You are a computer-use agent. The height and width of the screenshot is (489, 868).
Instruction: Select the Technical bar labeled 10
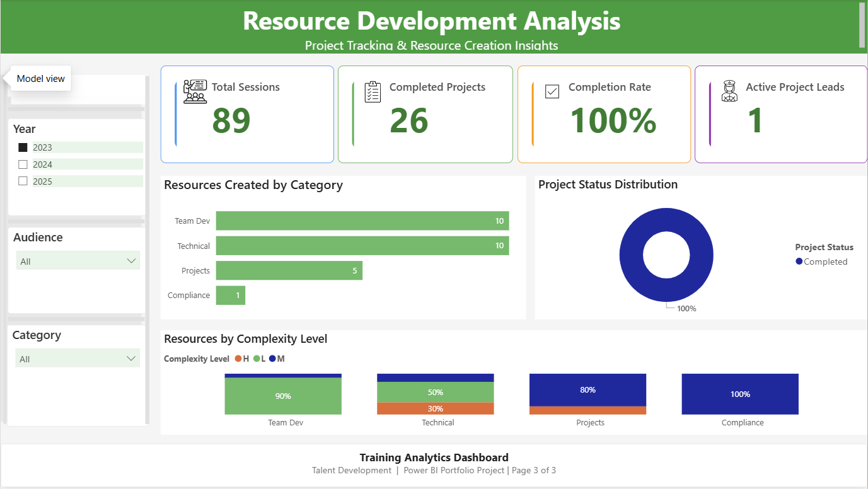[362, 245]
